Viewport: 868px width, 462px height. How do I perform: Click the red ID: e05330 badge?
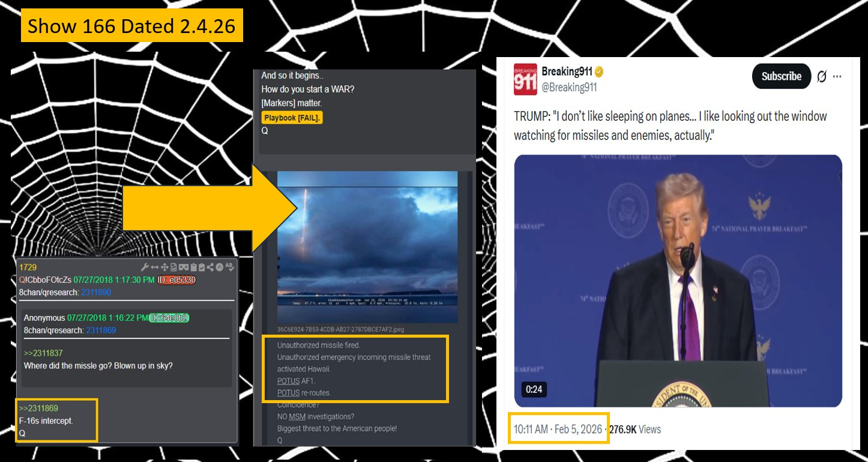click(177, 280)
